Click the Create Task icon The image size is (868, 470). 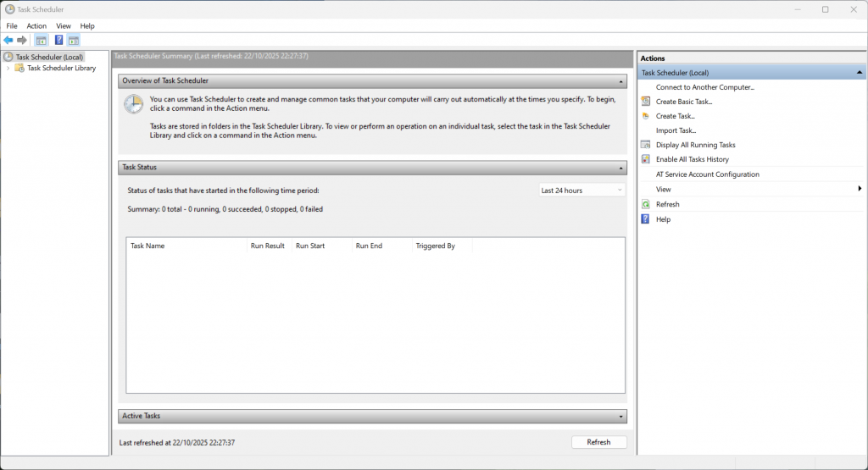645,116
